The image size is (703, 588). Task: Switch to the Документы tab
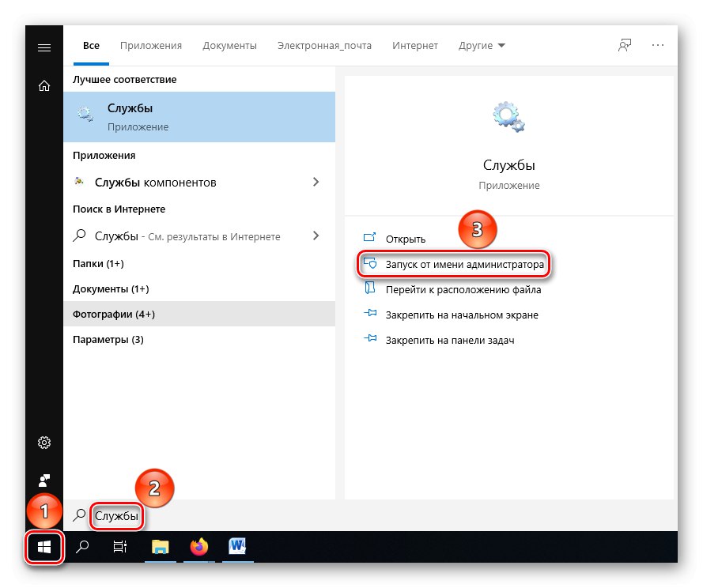coord(229,46)
